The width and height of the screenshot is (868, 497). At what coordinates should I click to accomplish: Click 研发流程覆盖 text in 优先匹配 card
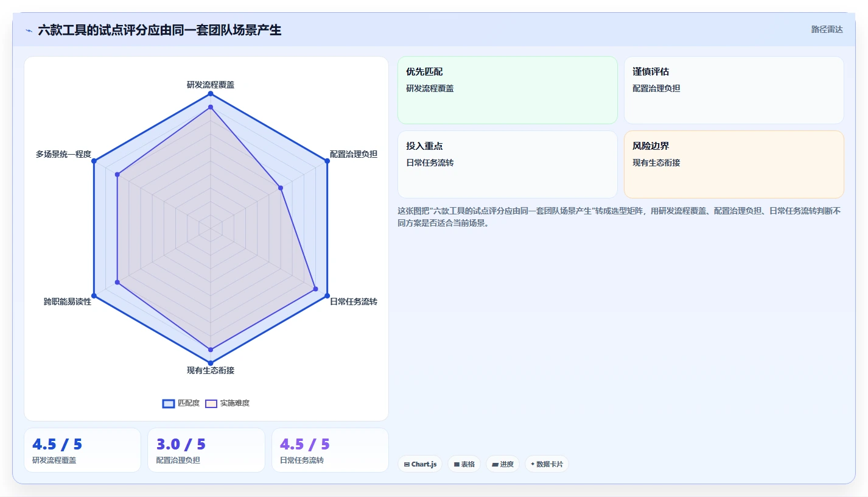tap(430, 88)
